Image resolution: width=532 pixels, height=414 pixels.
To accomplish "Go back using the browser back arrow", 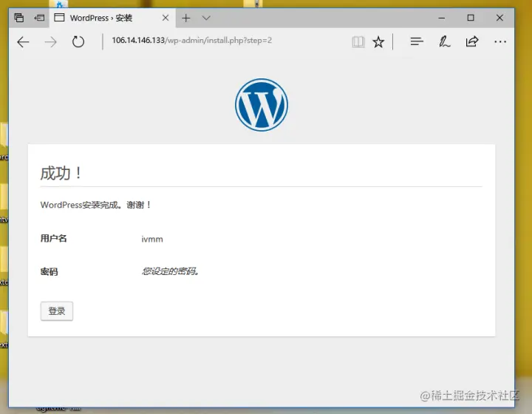I will click(x=23, y=42).
